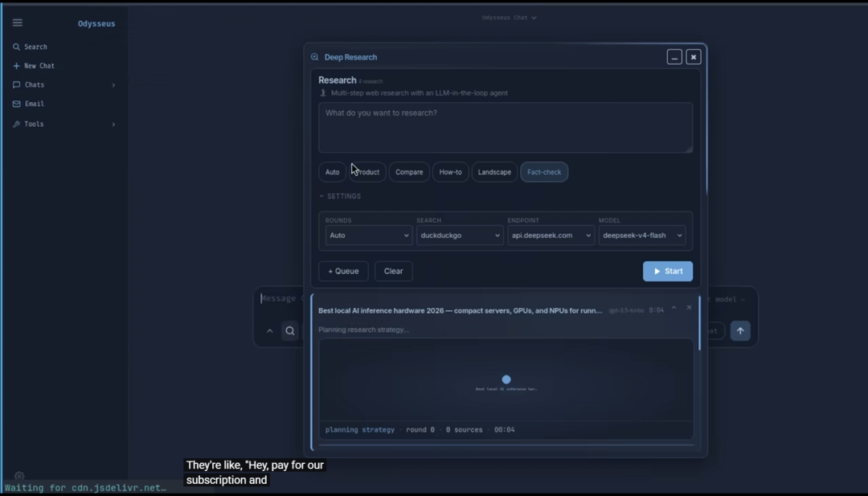Viewport: 868px width, 496px height.
Task: Open the Odysseus Chat title dropdown
Action: pos(509,18)
